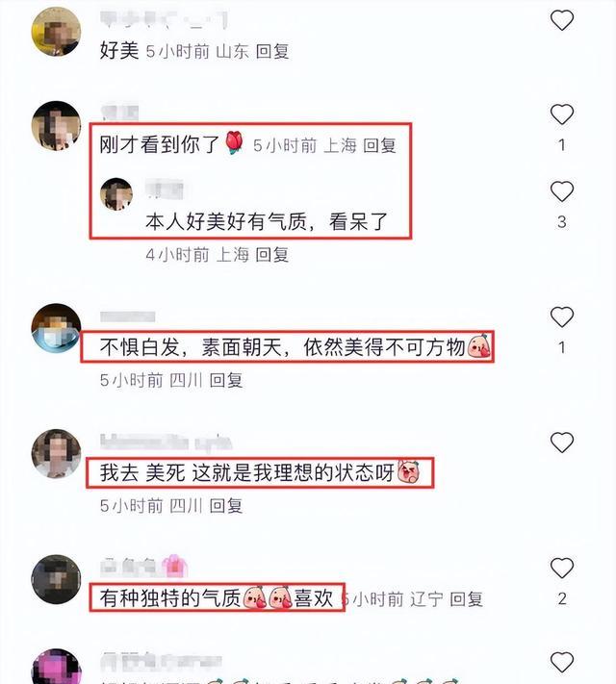Viewport: 616px width, 684px height.
Task: Open avatar of the '我去 美死' commenter
Action: [56, 454]
